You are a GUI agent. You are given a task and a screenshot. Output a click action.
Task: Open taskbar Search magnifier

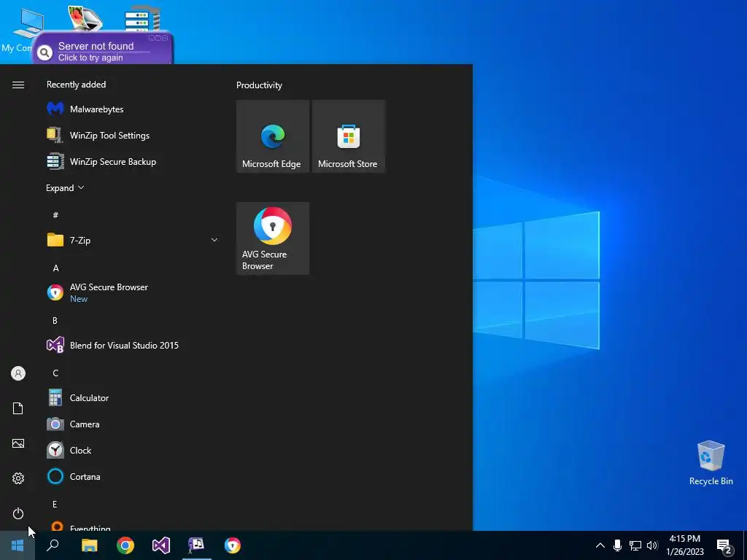tap(53, 545)
